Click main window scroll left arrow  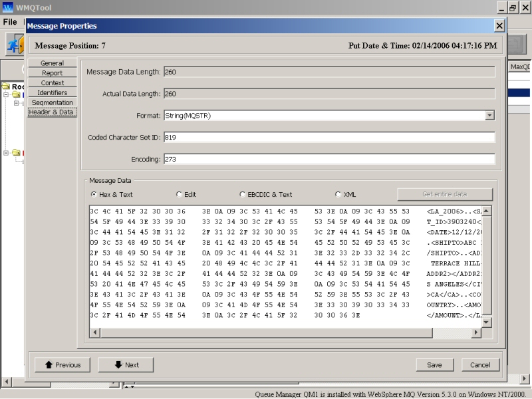pyautogui.click(x=6, y=381)
